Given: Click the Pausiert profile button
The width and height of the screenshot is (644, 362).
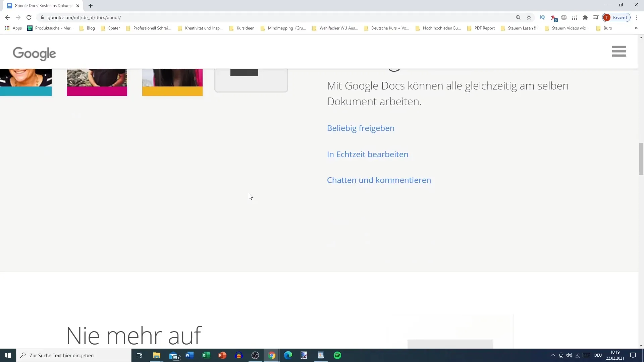Looking at the screenshot, I should point(616,17).
